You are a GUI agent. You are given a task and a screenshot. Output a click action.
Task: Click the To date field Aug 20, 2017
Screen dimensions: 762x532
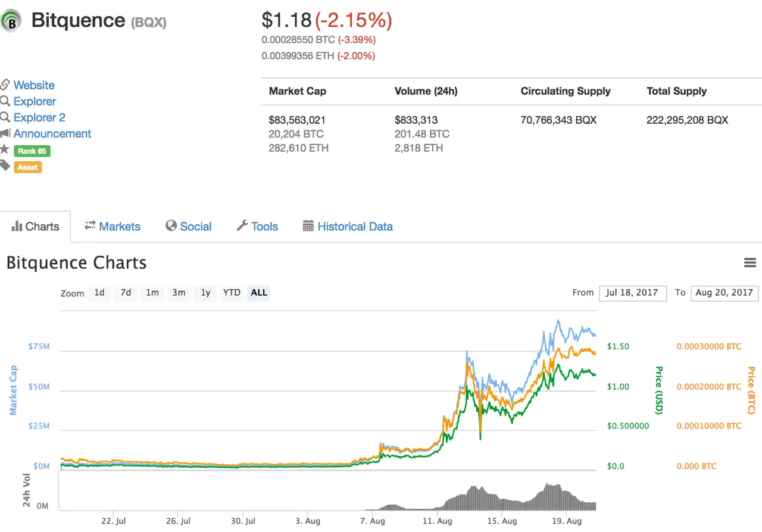click(724, 293)
